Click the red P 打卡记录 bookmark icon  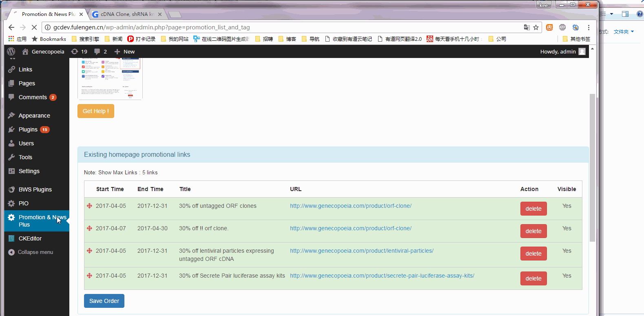(x=131, y=39)
